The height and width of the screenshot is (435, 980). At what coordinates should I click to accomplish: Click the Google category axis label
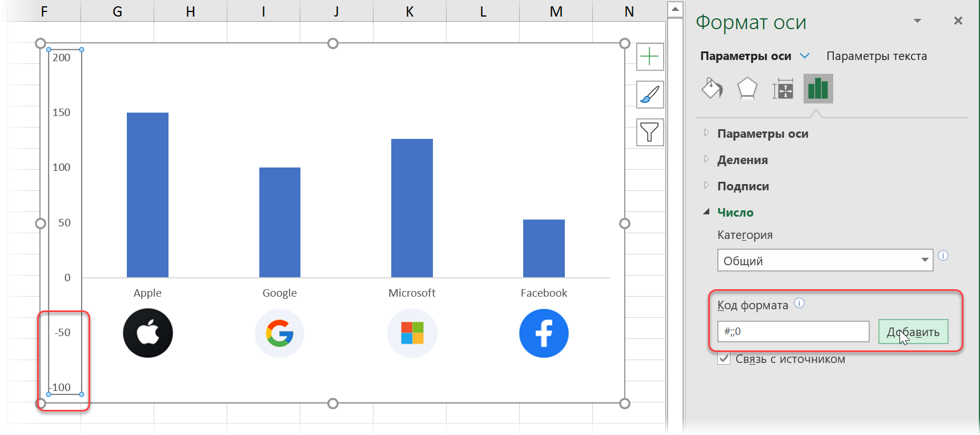point(280,293)
